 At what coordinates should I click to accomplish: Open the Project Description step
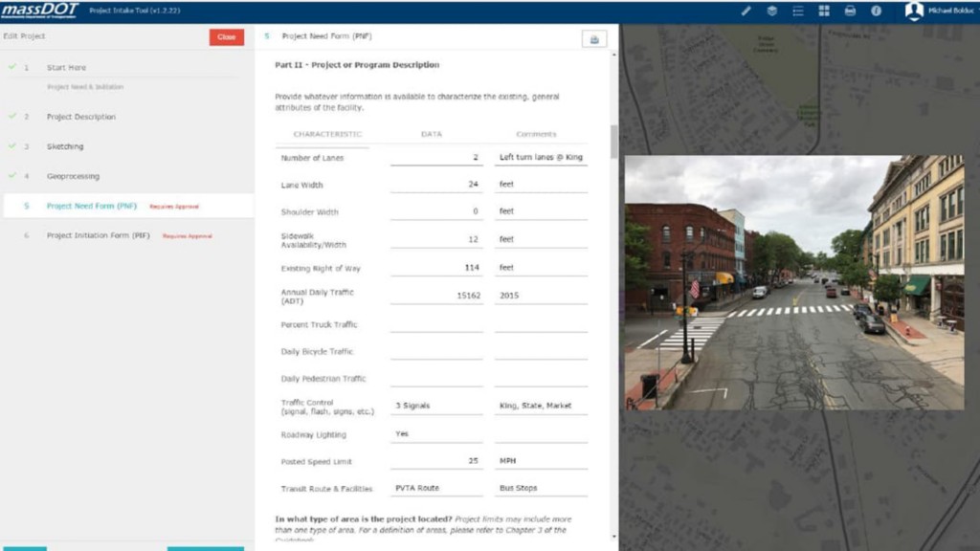[81, 117]
